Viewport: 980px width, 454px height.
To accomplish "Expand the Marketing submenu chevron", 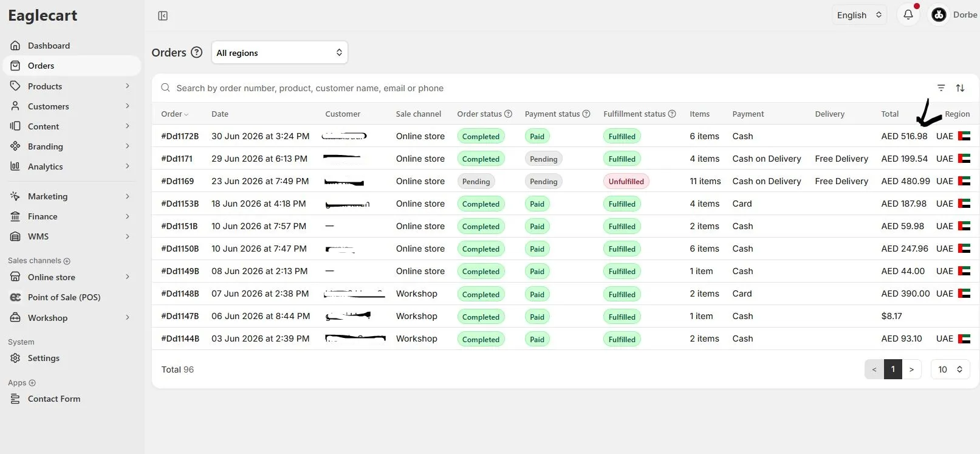I will (x=128, y=196).
